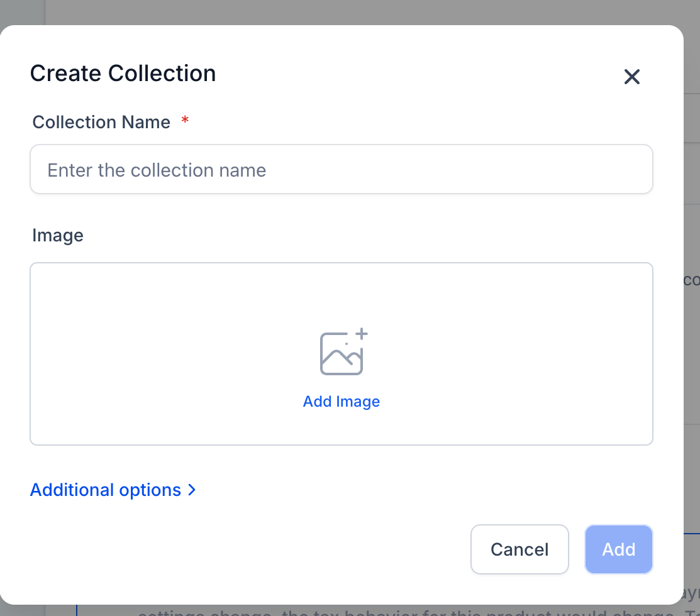Viewport: 700px width, 616px height.
Task: Click the dimmed backdrop above the dialog
Action: pos(350,12)
